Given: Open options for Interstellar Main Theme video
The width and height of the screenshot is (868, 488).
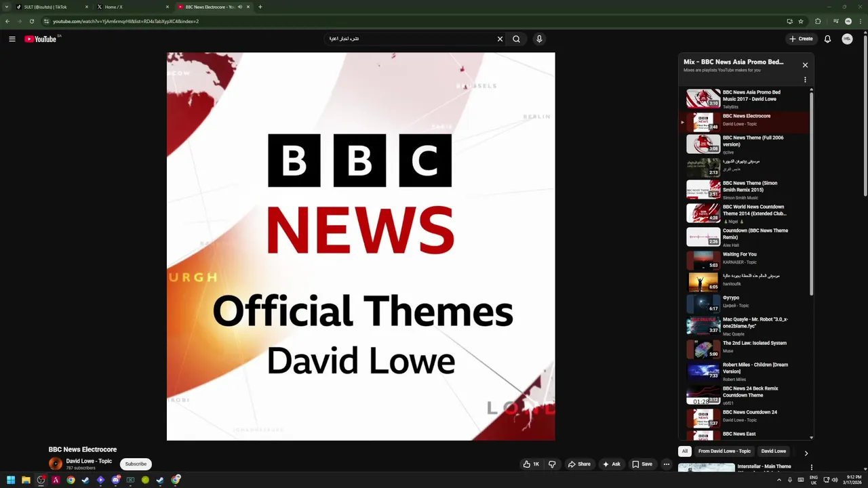Looking at the screenshot, I should 811,467.
